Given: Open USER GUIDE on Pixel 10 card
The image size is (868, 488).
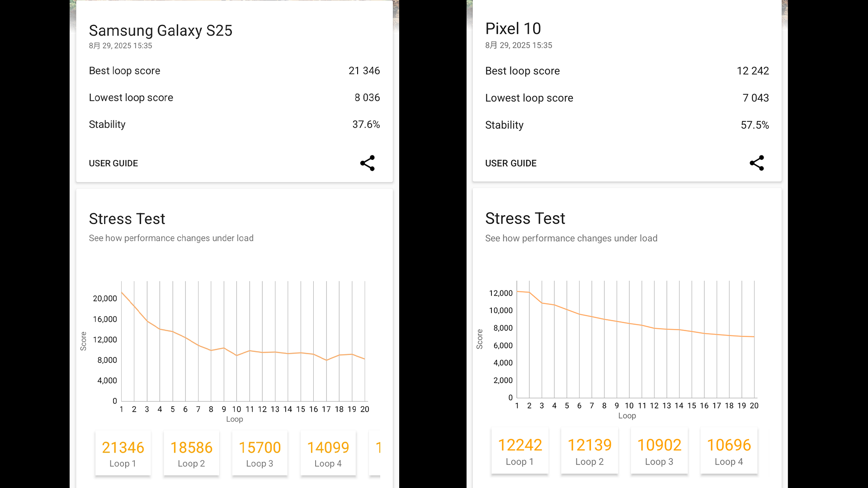Looking at the screenshot, I should (x=511, y=163).
